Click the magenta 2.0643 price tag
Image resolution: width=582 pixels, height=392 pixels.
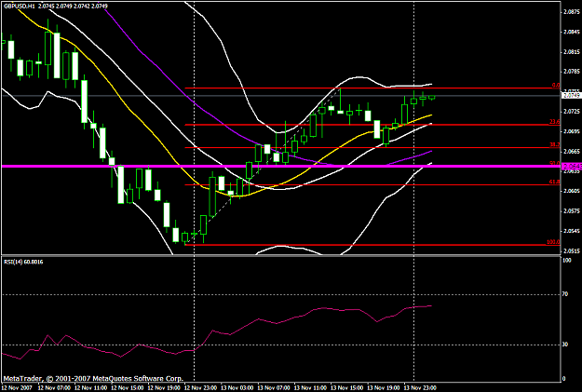point(571,166)
